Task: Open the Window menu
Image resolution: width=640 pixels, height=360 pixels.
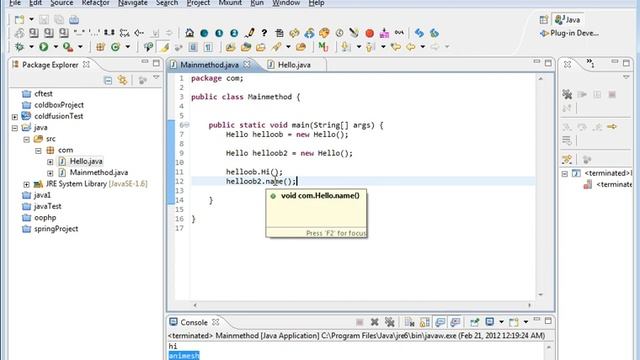Action: (286, 3)
